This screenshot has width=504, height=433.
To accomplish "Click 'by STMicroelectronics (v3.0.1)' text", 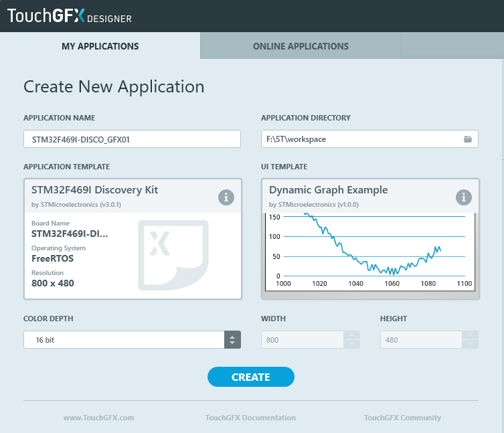I will tap(76, 204).
